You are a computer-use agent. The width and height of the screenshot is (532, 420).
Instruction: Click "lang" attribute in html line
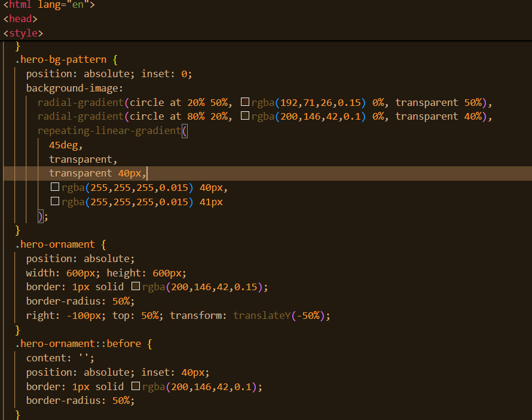[x=49, y=5]
